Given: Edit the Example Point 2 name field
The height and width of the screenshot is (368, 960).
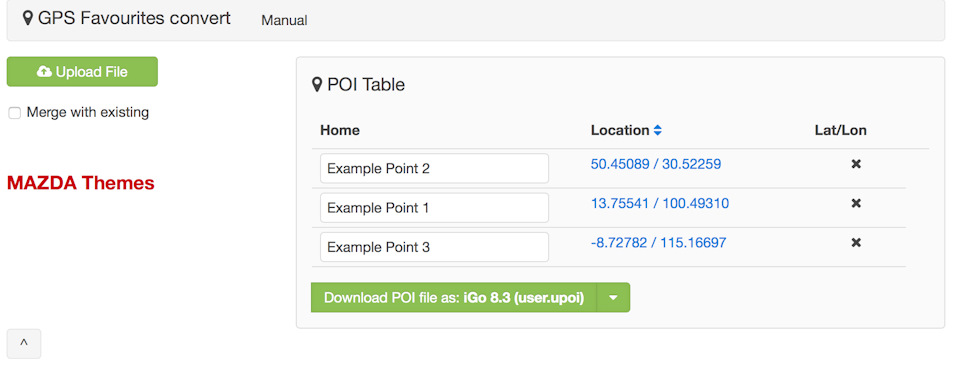Looking at the screenshot, I should pos(434,168).
